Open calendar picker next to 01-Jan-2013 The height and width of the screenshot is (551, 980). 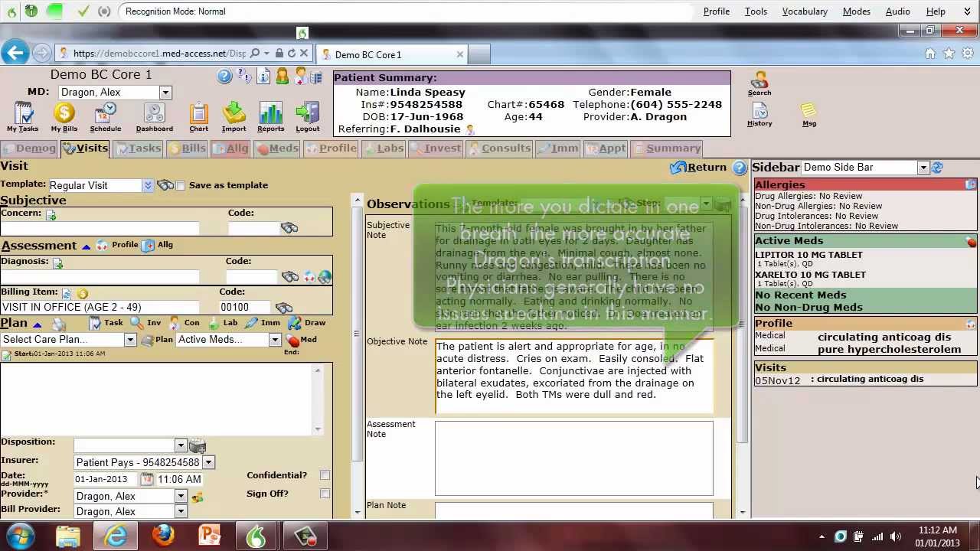(146, 480)
